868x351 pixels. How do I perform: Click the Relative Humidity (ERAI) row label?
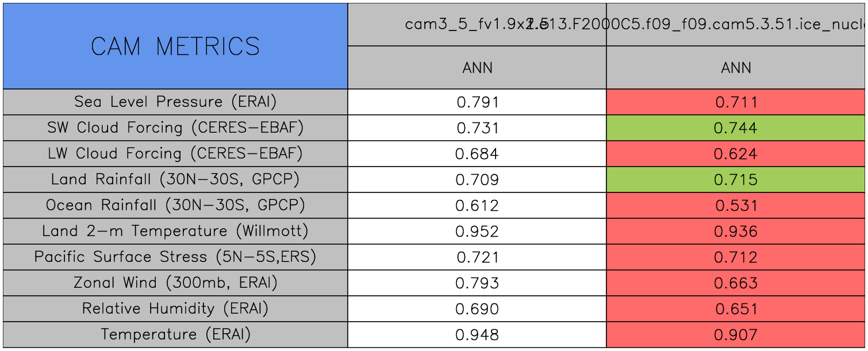click(x=175, y=309)
